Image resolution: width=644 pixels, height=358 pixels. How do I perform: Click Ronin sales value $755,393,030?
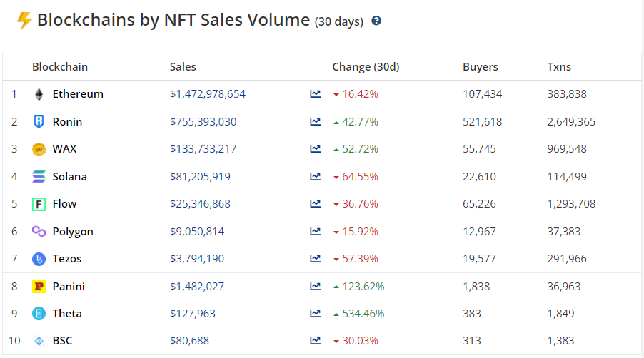(x=203, y=122)
